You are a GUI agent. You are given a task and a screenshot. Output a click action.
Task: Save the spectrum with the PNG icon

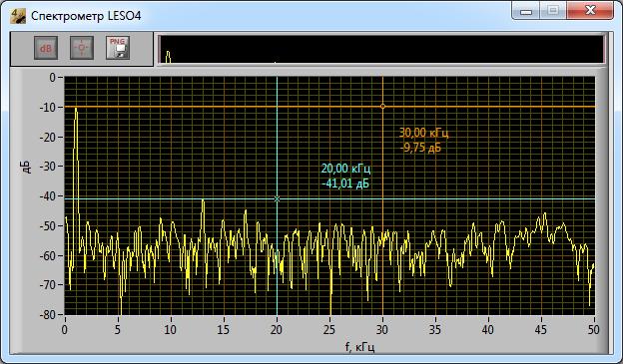(118, 48)
